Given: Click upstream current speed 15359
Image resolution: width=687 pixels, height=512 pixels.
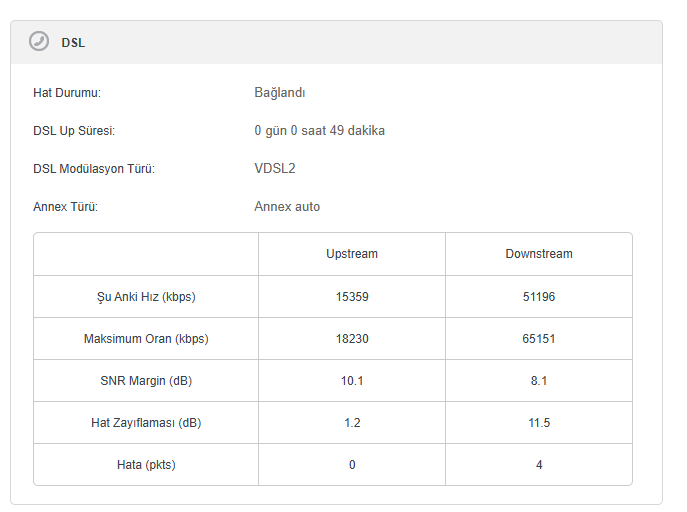Looking at the screenshot, I should (352, 297).
